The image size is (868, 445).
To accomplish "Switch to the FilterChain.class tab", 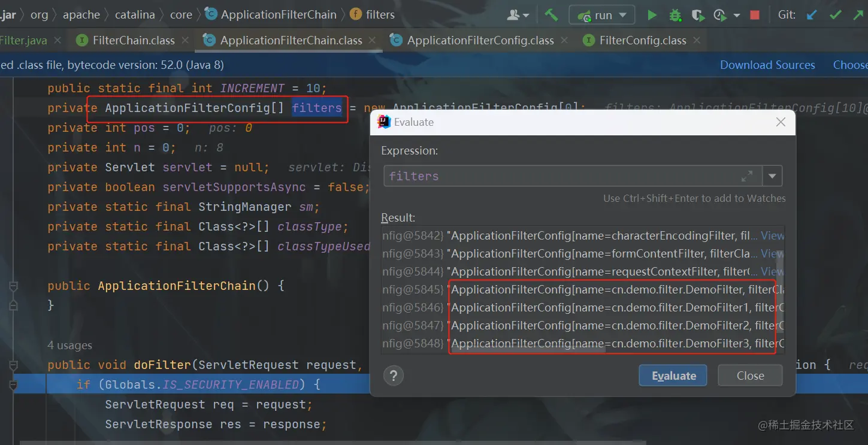I will coord(134,40).
